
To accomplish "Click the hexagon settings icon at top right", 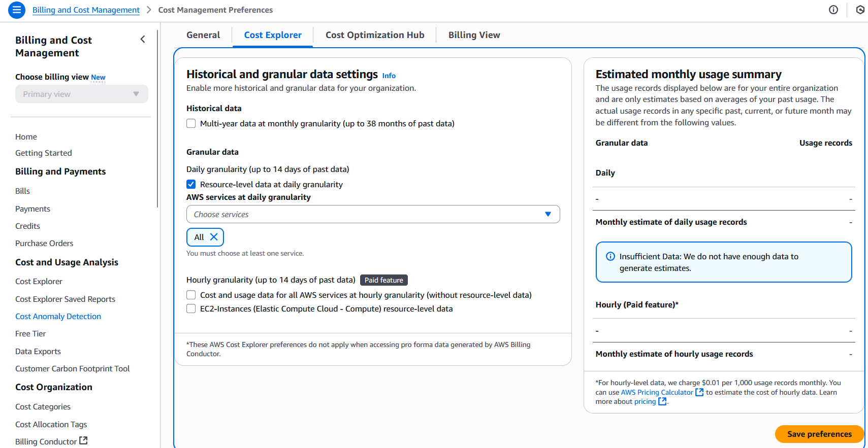I will (860, 10).
